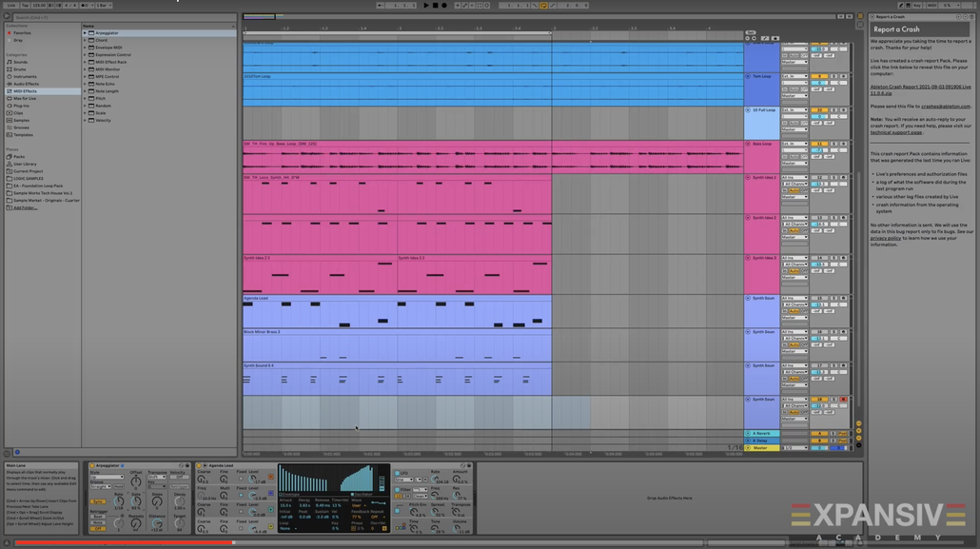The height and width of the screenshot is (549, 980).
Task: Open the quantization 1 Bar dropdown
Action: point(103,5)
